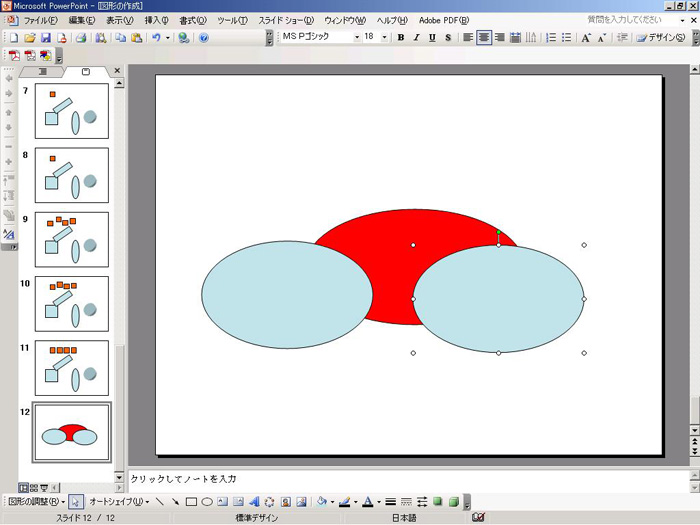700x525 pixels.
Task: Open the View menu 表示
Action: point(120,21)
